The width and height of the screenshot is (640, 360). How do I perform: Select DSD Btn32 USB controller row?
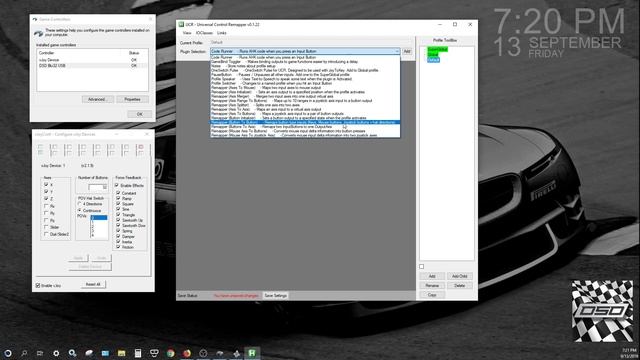92,65
